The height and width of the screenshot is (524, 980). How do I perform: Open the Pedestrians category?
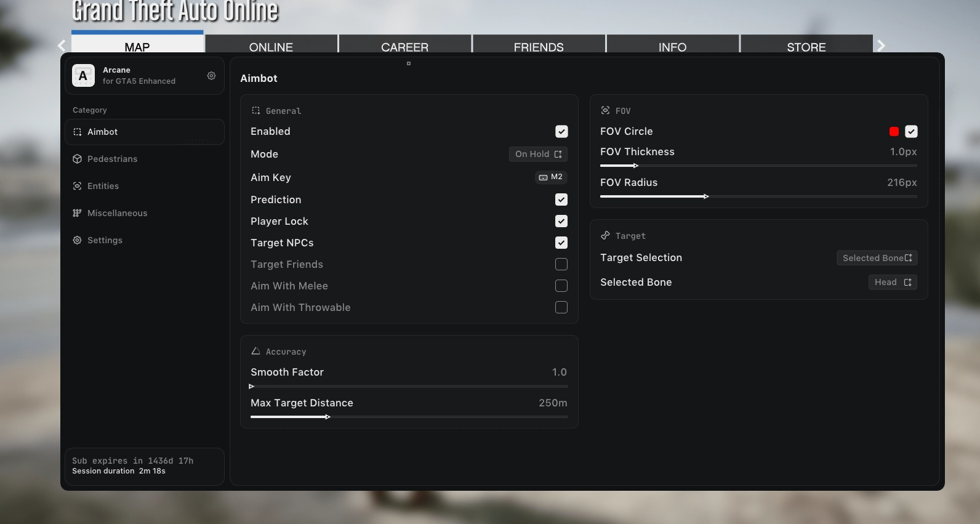pyautogui.click(x=145, y=159)
